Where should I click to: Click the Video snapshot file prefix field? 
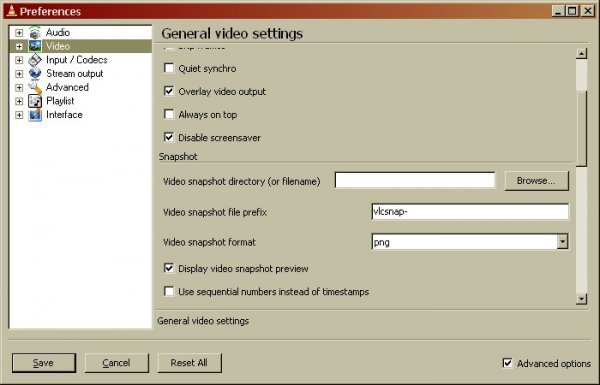click(470, 212)
